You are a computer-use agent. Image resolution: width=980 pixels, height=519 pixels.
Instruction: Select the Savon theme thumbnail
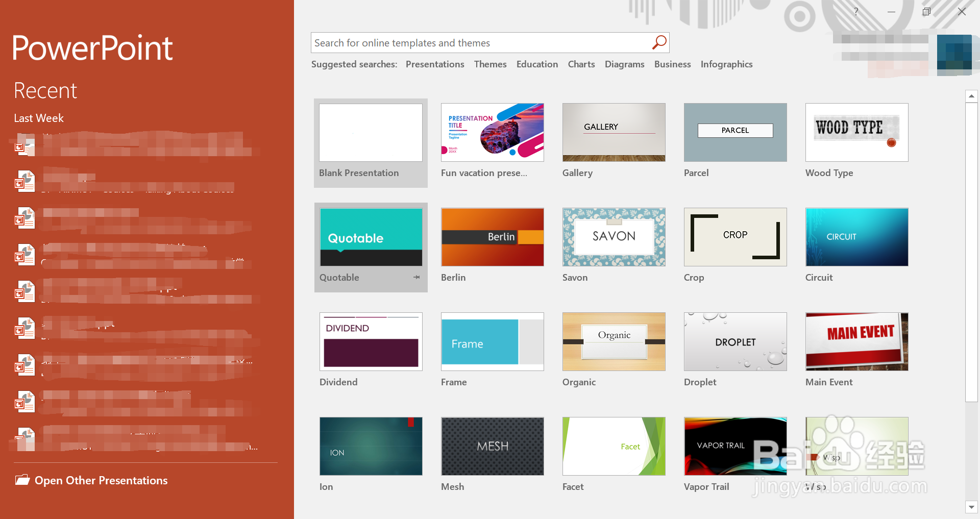click(614, 237)
